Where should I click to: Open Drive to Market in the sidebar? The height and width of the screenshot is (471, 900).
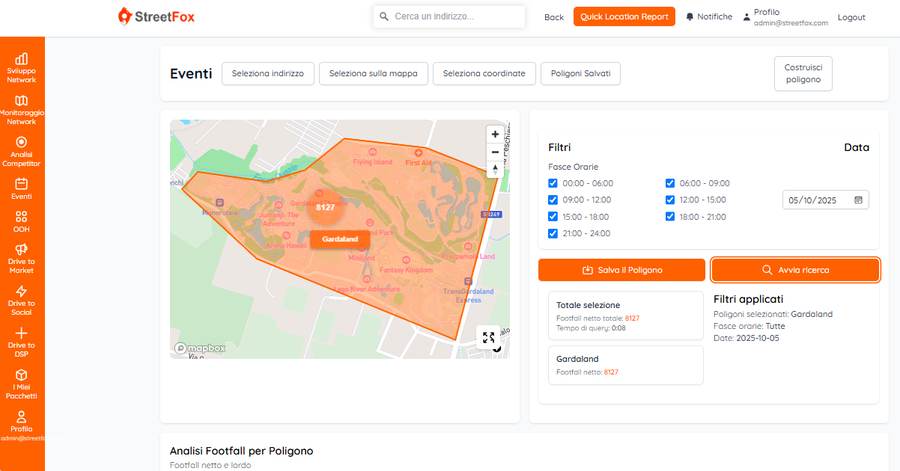click(x=21, y=258)
